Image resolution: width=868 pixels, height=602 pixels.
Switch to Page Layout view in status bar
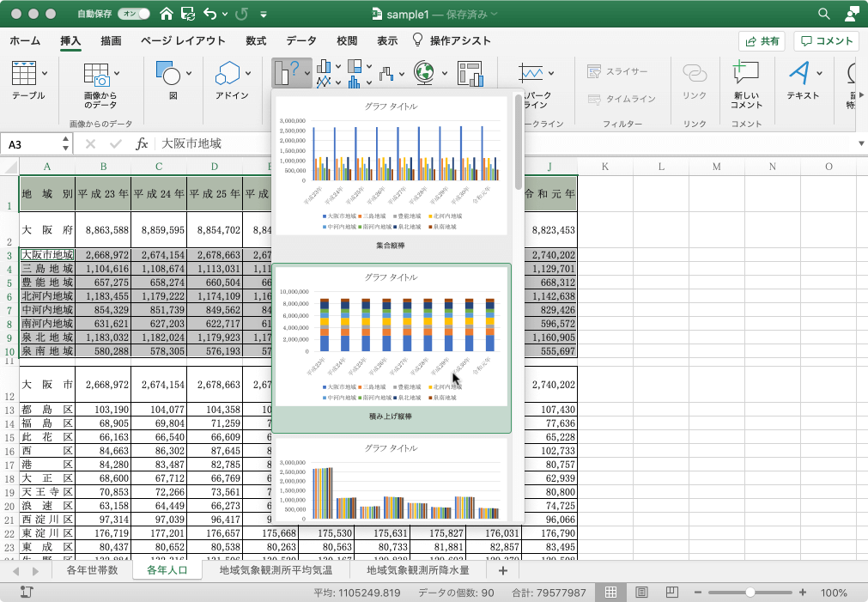641,593
